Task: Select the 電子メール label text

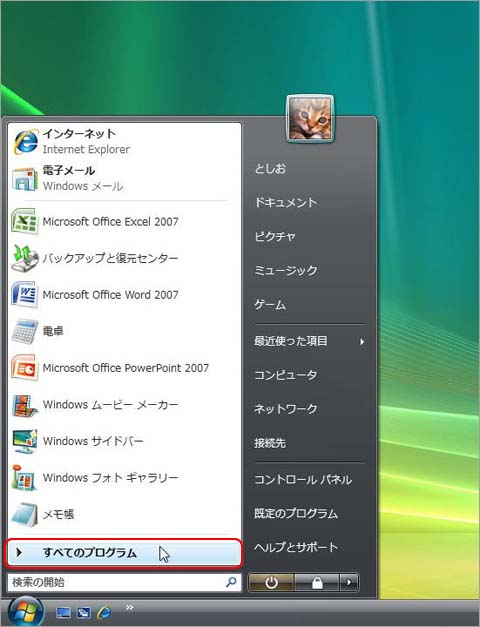Action: tap(69, 170)
